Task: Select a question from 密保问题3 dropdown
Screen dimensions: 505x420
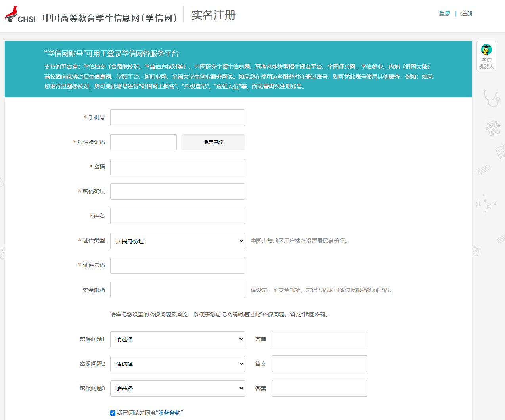Action: [x=177, y=388]
